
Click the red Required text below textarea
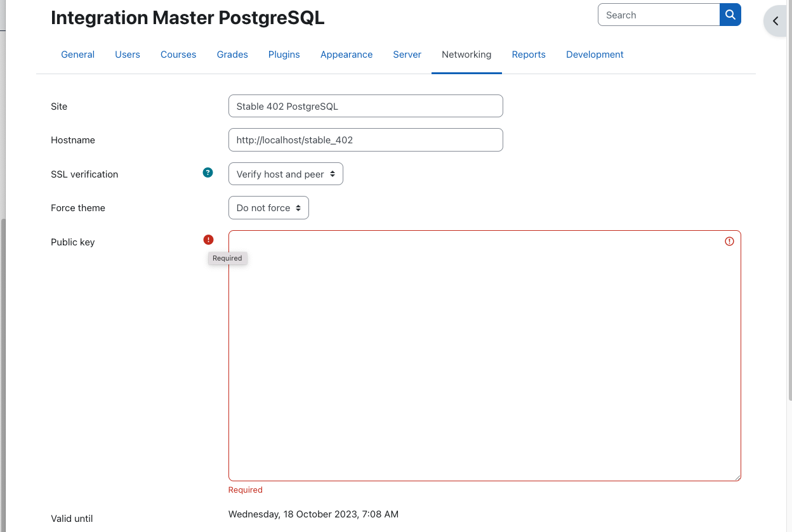pos(246,490)
